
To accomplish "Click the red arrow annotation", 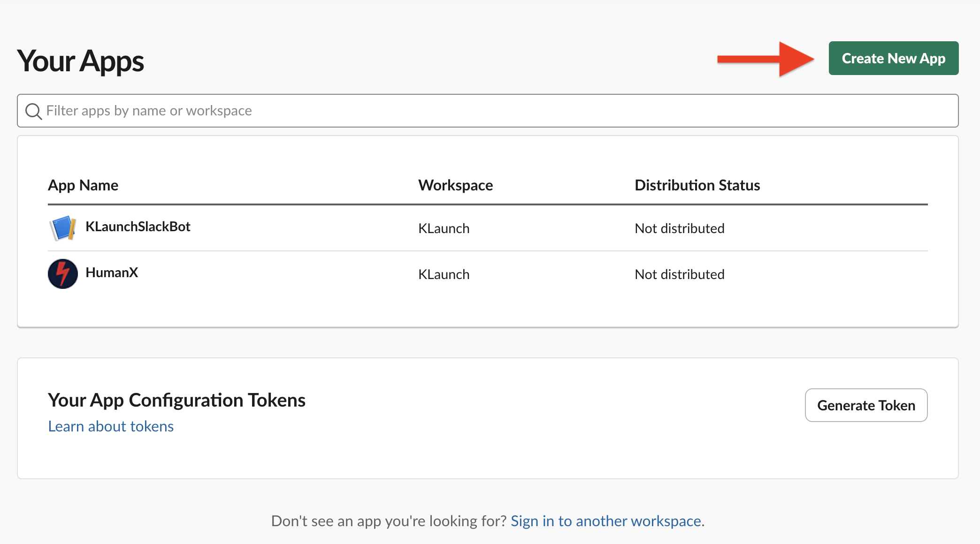I will (766, 59).
